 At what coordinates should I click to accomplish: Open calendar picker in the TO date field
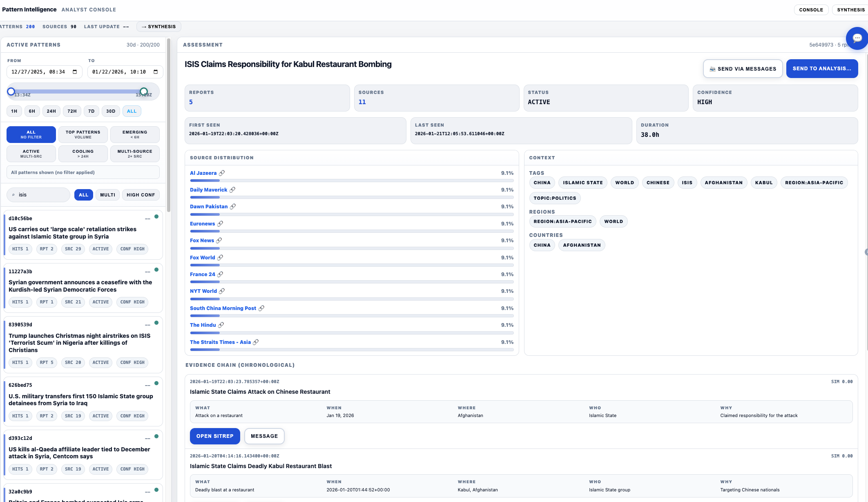coord(156,72)
